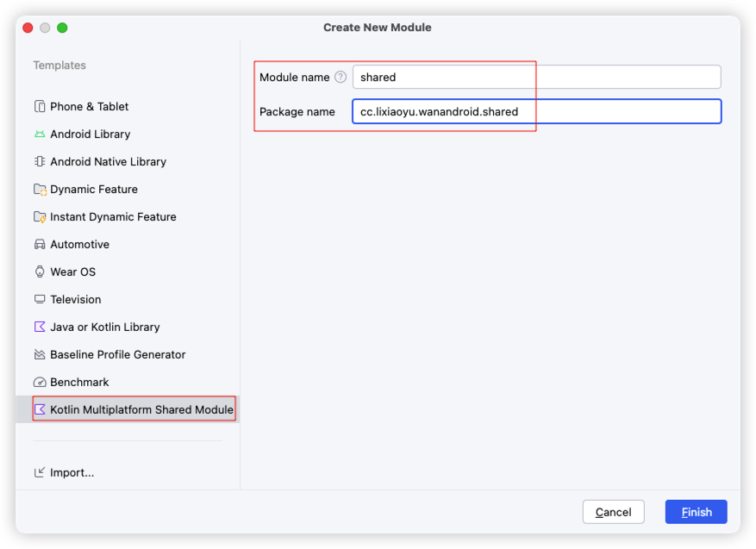Screen dimensions: 756x549
Task: Click the Baseline Profile Generator icon
Action: [x=40, y=355]
